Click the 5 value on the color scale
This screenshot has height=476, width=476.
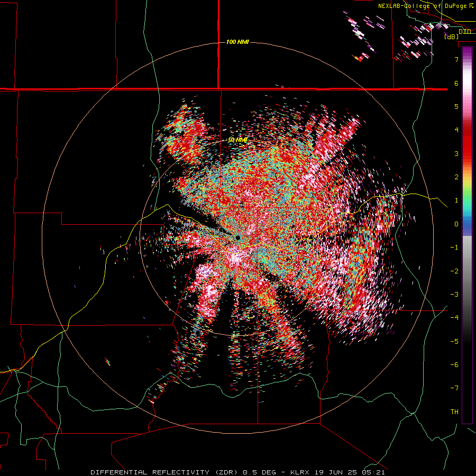(x=456, y=106)
